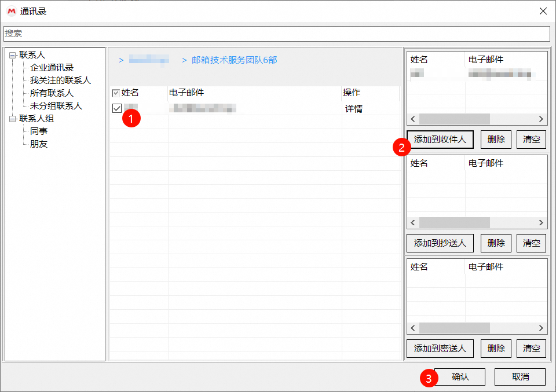The image size is (556, 392).
Task: Confirm selection with 确认 button
Action: coord(460,377)
